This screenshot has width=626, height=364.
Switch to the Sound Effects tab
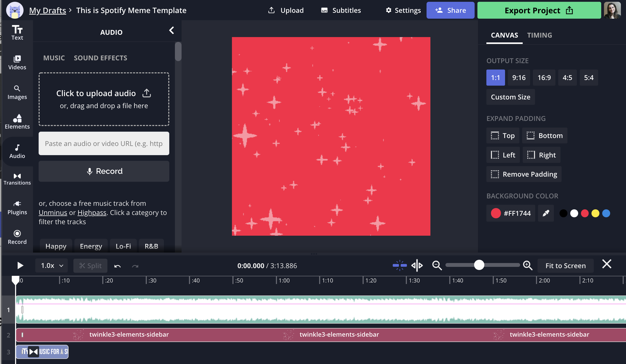tap(100, 58)
